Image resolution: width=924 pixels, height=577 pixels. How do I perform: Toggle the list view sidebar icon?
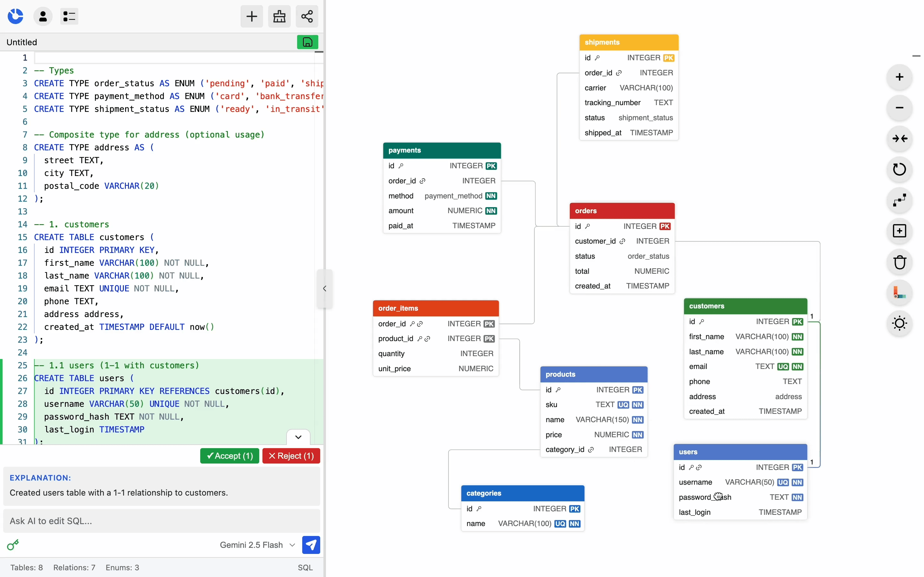69,16
